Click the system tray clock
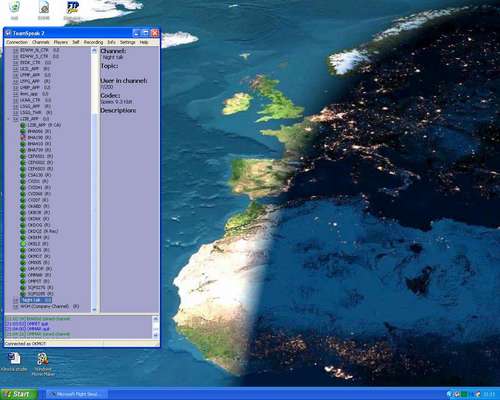The image size is (500, 400). coord(490,395)
